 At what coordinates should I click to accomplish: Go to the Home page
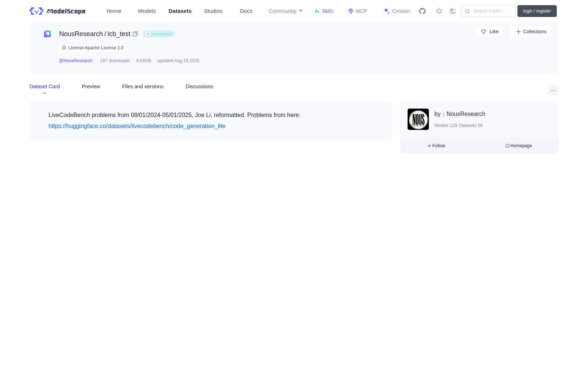coord(114,11)
